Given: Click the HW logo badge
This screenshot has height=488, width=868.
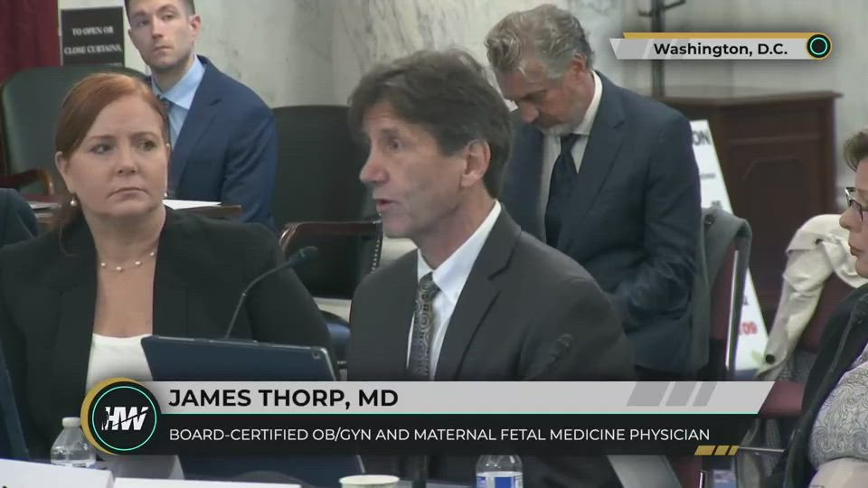Looking at the screenshot, I should pos(122,418).
